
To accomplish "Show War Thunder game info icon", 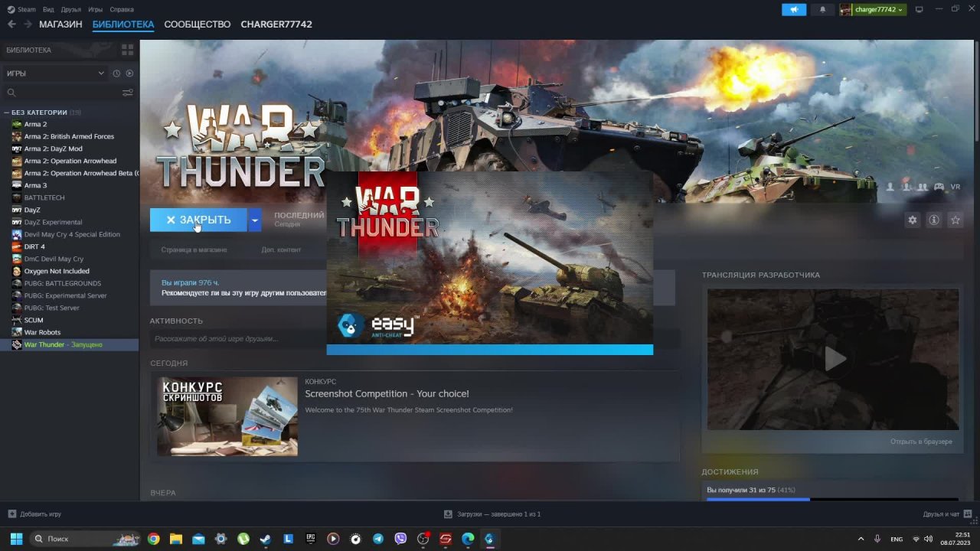I will tap(934, 220).
